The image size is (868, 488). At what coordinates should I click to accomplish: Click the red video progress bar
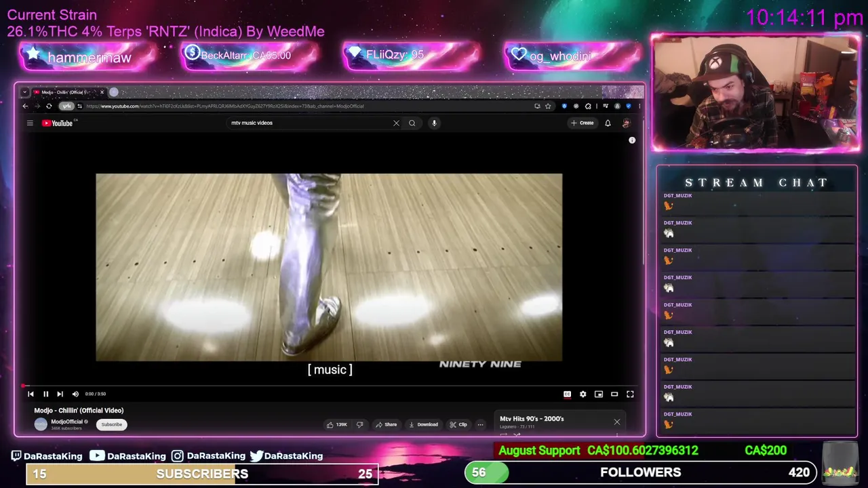click(x=330, y=386)
